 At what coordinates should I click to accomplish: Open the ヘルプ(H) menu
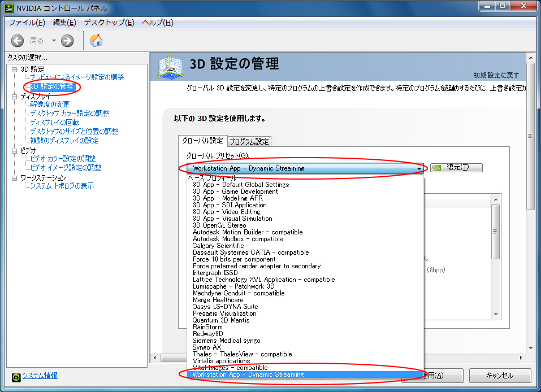pyautogui.click(x=158, y=23)
